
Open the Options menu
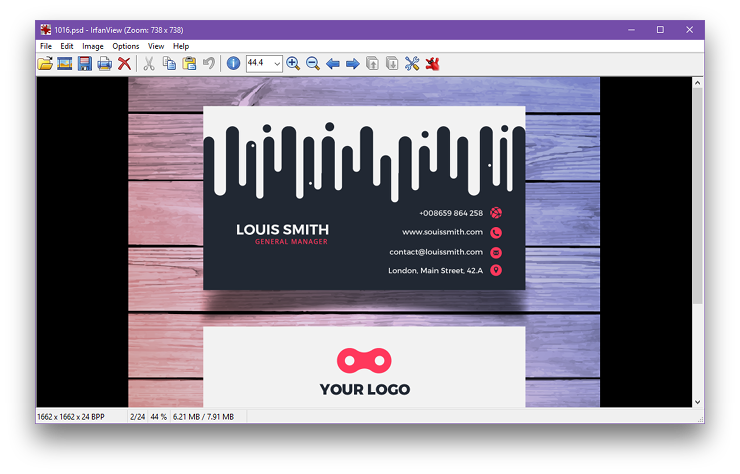pos(126,46)
